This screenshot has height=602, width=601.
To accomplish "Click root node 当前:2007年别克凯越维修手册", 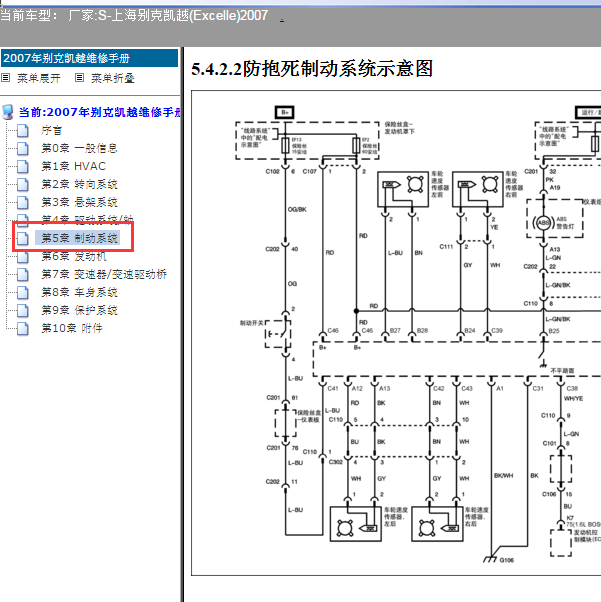I will click(x=99, y=112).
